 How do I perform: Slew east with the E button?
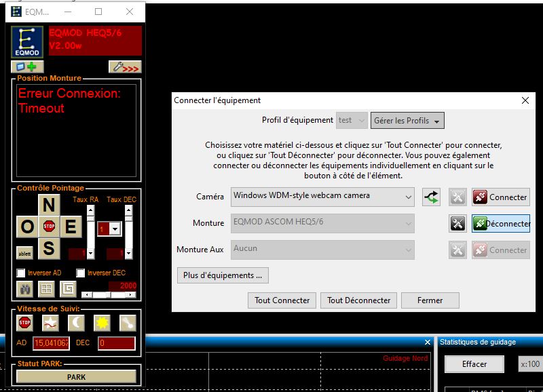pyautogui.click(x=71, y=227)
